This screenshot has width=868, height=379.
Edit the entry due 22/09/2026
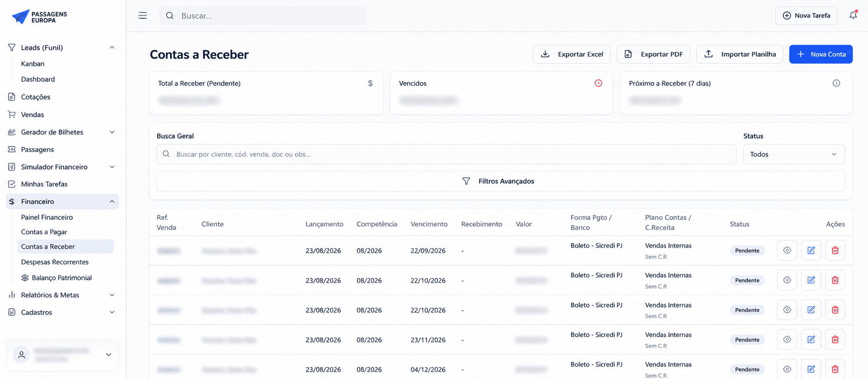point(811,250)
